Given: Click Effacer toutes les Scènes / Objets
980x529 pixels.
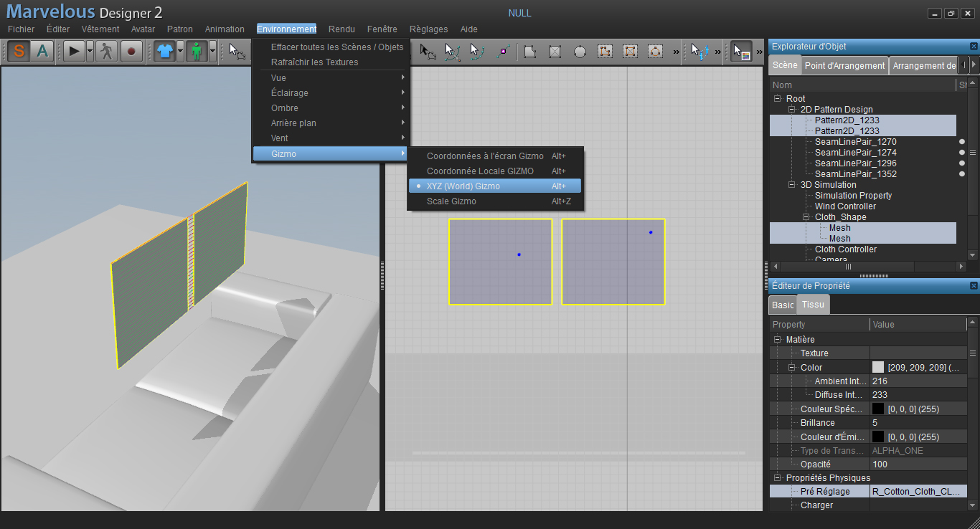Looking at the screenshot, I should click(x=331, y=47).
